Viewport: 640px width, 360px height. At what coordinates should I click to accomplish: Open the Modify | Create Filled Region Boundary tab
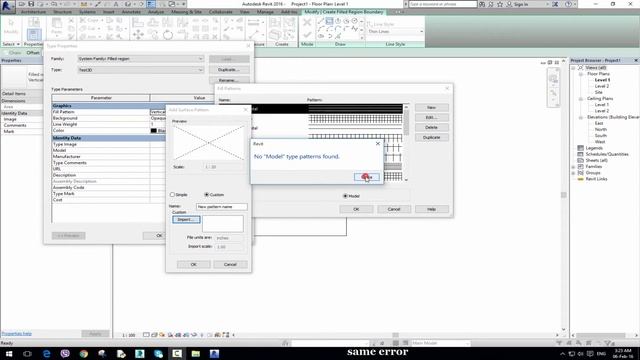point(344,12)
